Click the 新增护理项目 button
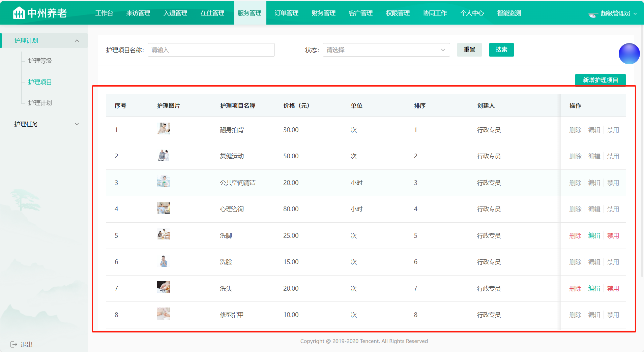 click(x=601, y=80)
